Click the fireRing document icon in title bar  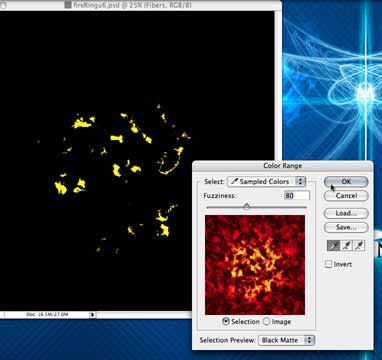click(68, 5)
